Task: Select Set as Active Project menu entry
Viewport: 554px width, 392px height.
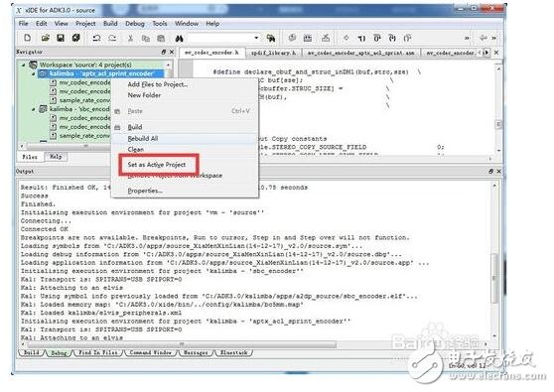Action: pyautogui.click(x=157, y=165)
